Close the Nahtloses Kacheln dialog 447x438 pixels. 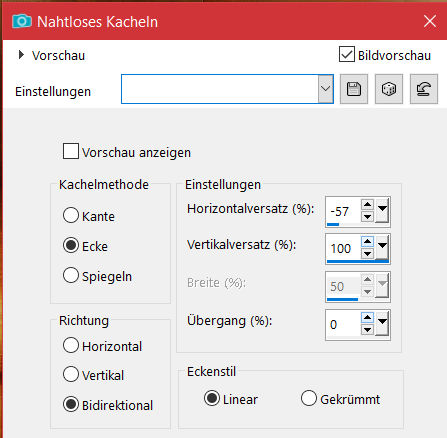pos(430,21)
